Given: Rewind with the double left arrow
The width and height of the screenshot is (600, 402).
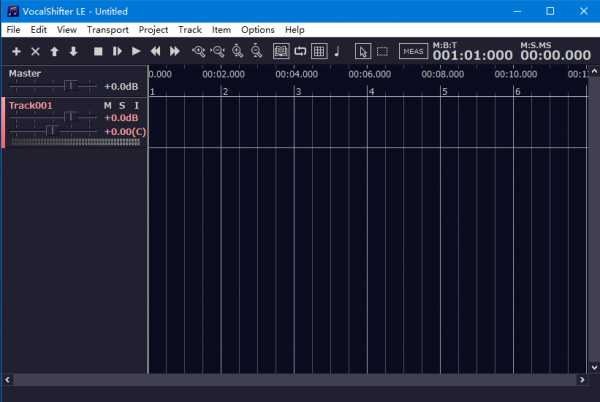Looking at the screenshot, I should [155, 51].
